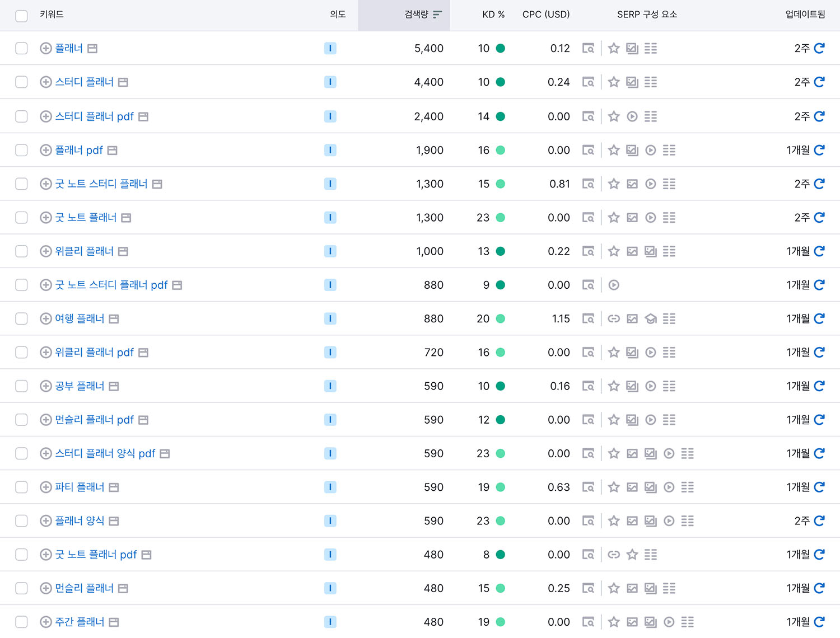The image size is (840, 638).
Task: Open the 여행 플래너 keyword link
Action: click(x=80, y=318)
